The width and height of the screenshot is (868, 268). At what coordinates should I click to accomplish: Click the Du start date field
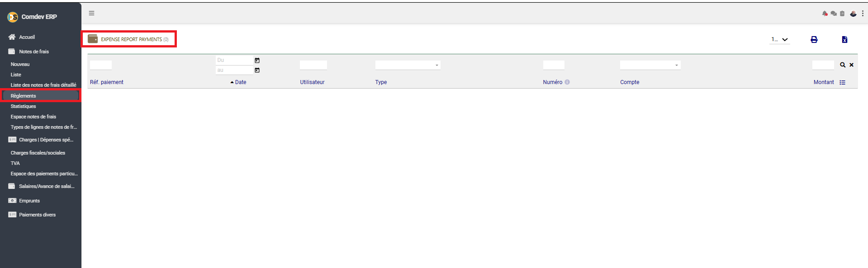pyautogui.click(x=234, y=60)
